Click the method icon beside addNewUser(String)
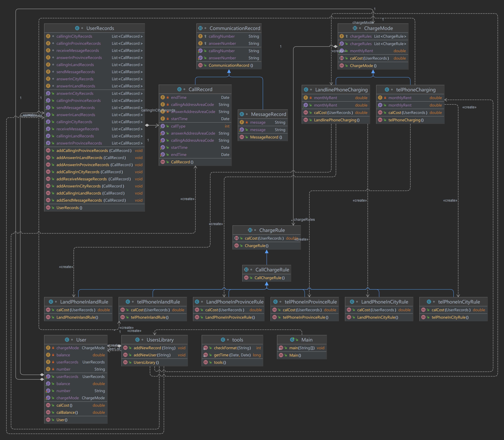The image size is (504, 440). (125, 355)
